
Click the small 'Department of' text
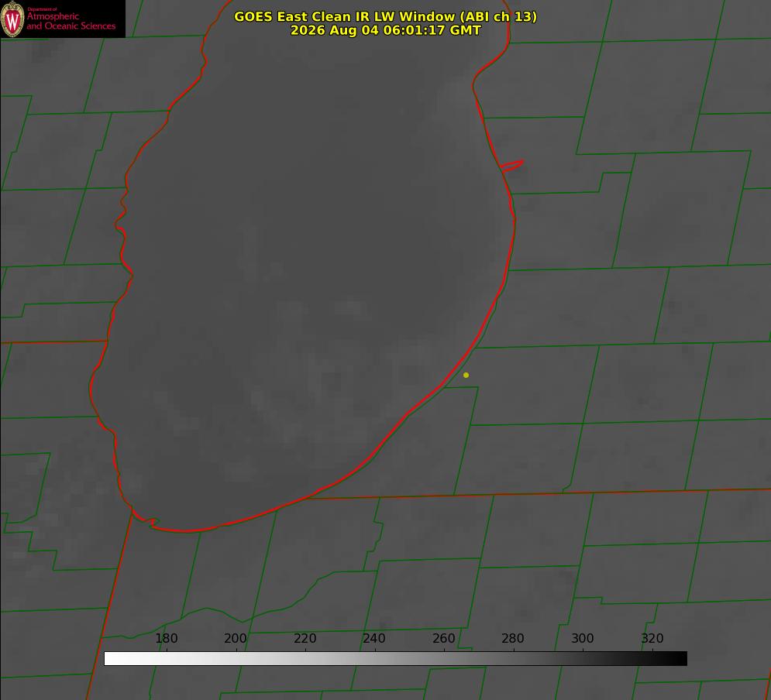[42, 9]
